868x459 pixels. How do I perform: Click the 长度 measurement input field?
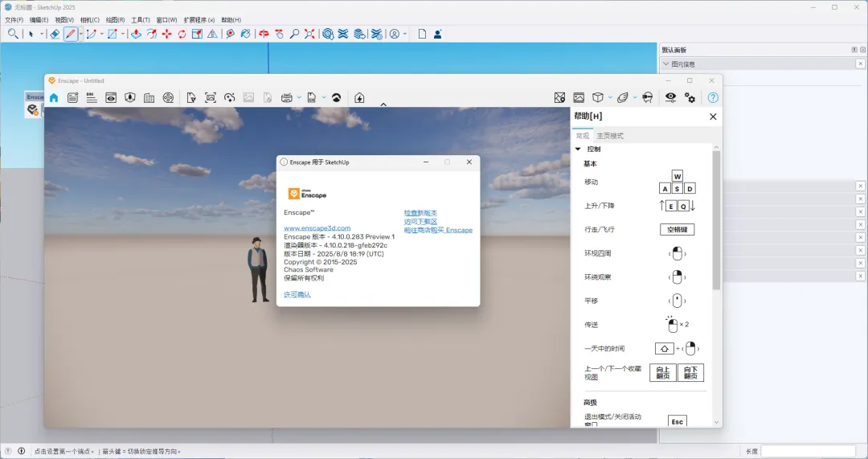point(809,451)
